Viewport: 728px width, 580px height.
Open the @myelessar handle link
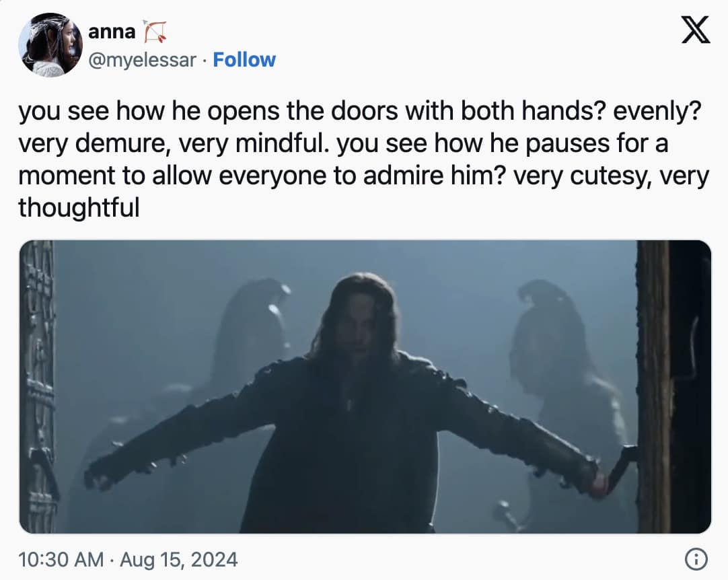[142, 61]
